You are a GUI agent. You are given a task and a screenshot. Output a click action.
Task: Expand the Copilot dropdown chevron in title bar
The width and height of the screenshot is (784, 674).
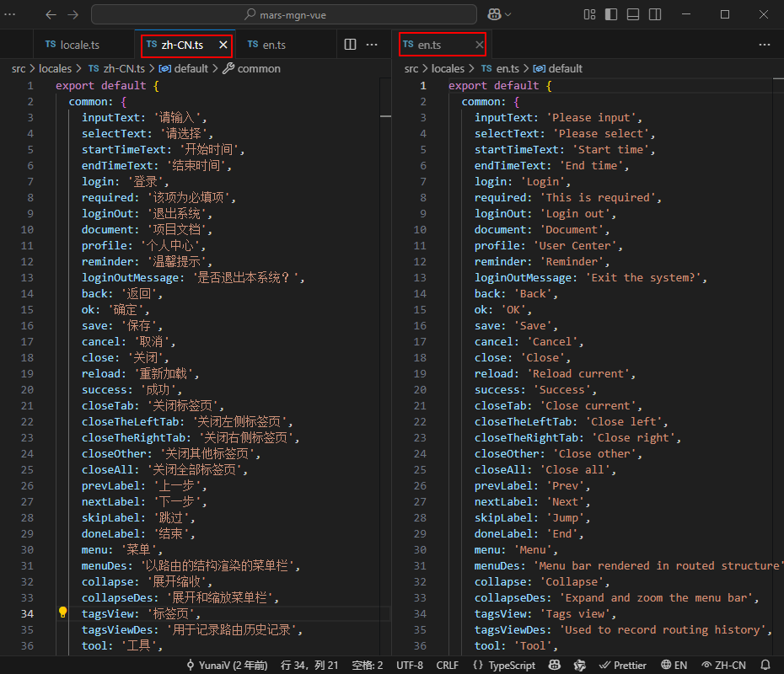[x=508, y=14]
